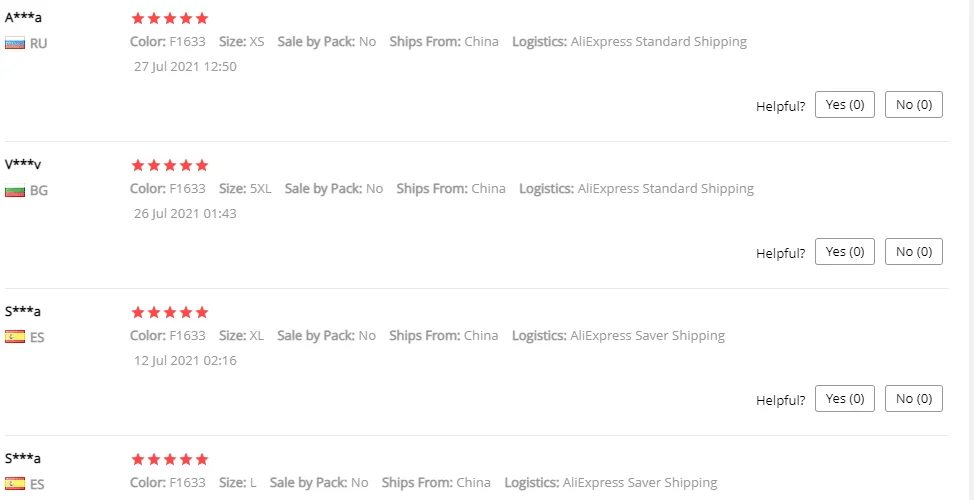
Task: Click reviewer name A***a
Action: click(x=23, y=17)
